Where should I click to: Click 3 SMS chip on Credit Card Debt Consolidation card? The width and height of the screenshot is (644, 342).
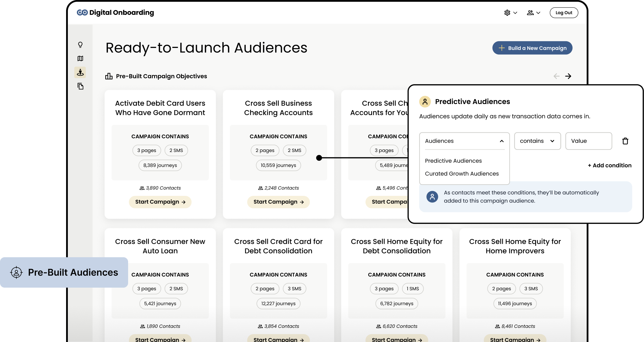(x=294, y=289)
